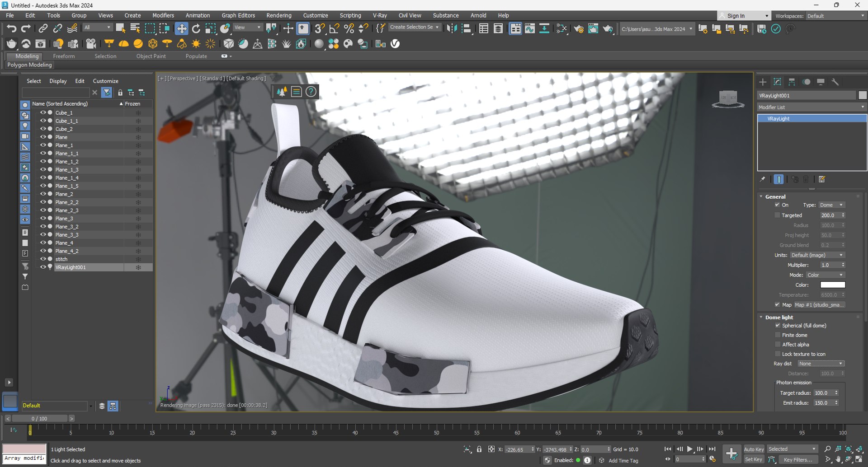The width and height of the screenshot is (868, 467).
Task: Click the white light Color swatch
Action: pyautogui.click(x=833, y=285)
